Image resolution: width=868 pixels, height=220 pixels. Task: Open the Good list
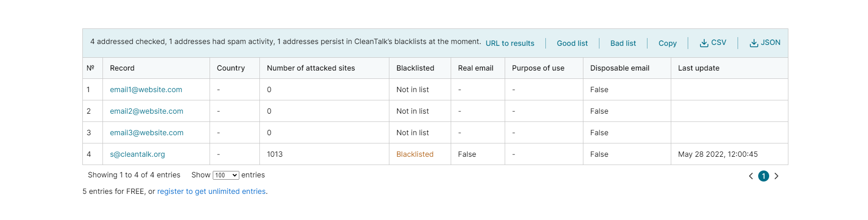[572, 43]
